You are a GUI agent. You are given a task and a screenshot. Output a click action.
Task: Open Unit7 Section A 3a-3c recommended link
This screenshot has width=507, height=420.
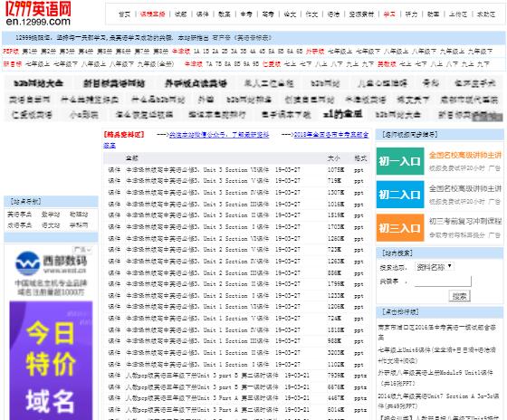pos(438,401)
